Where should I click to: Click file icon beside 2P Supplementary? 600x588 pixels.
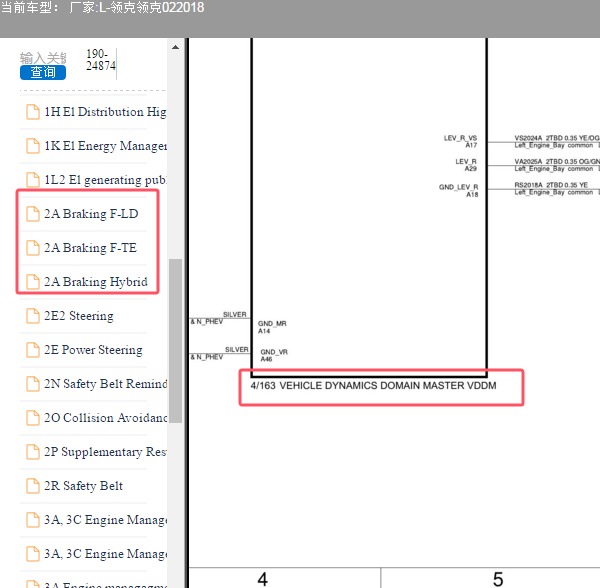(x=33, y=452)
